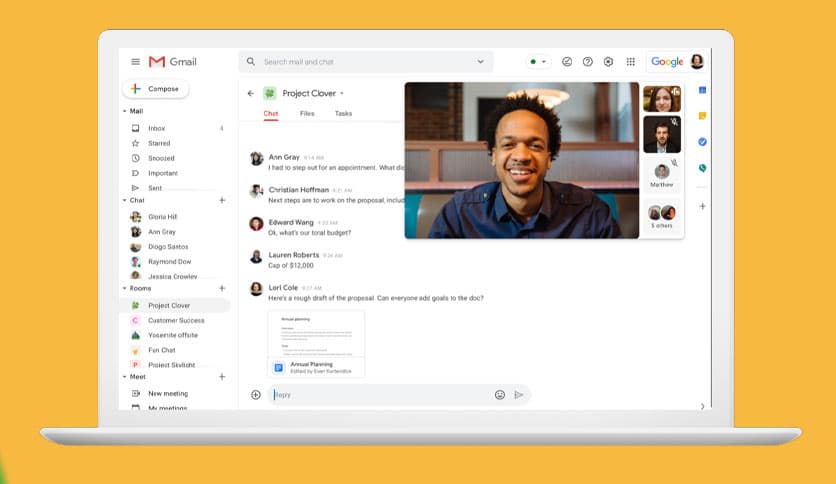Screen dimensions: 836x484
Task: Start a new chat with plus icon
Action: click(222, 200)
